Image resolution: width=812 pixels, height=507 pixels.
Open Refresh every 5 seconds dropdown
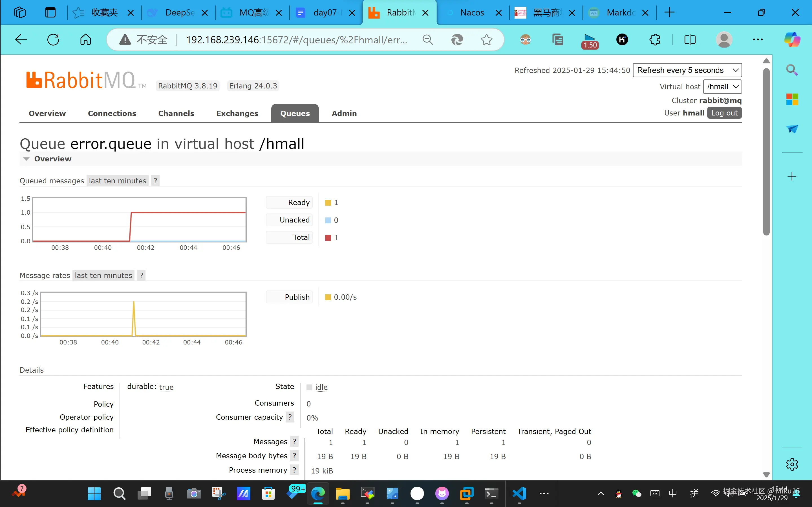pyautogui.click(x=687, y=70)
